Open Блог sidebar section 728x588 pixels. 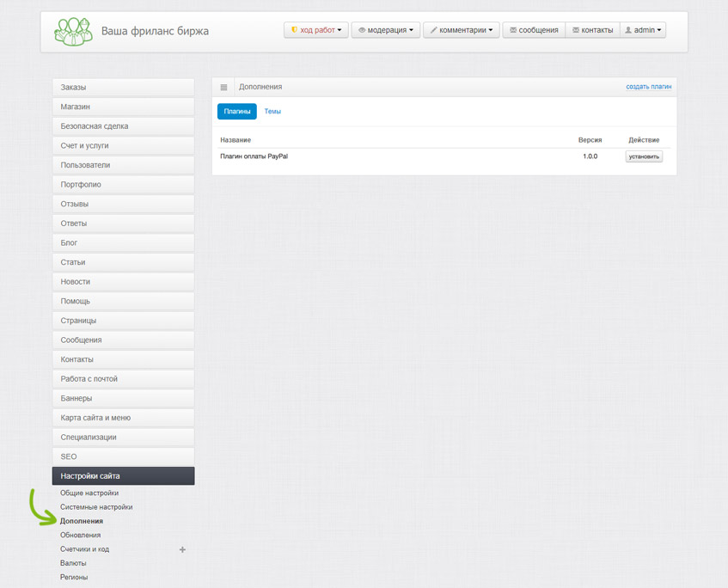coord(124,243)
